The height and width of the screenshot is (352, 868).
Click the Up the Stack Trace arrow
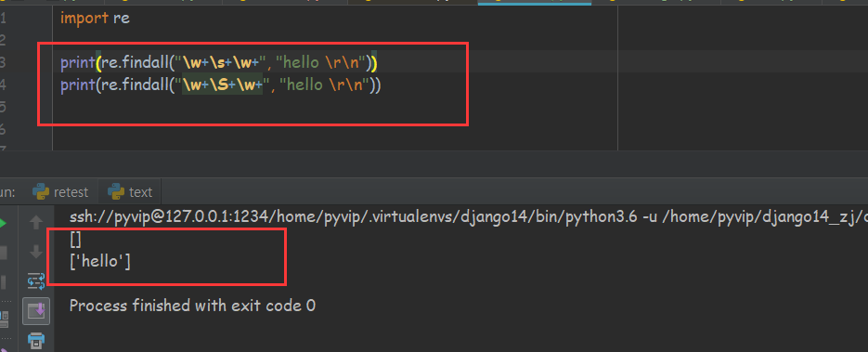point(36,223)
